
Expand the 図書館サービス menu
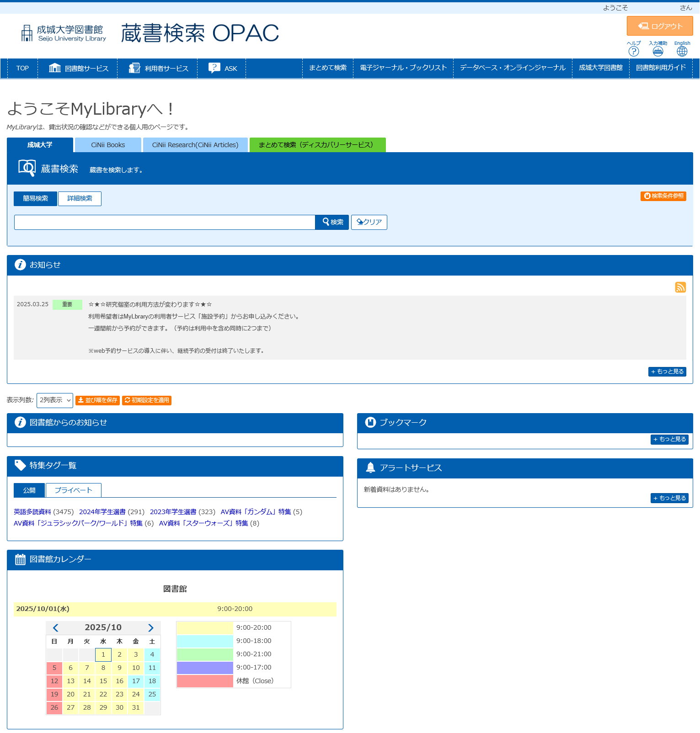[x=78, y=69]
